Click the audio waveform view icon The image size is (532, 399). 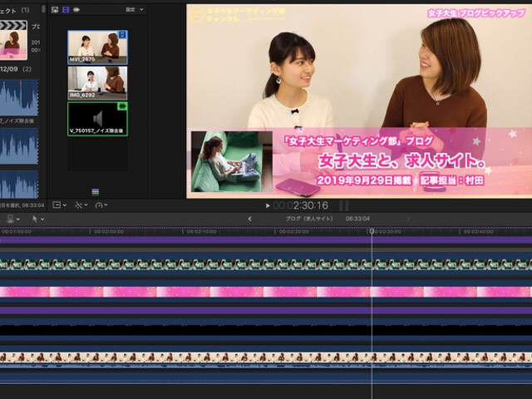tap(76, 9)
